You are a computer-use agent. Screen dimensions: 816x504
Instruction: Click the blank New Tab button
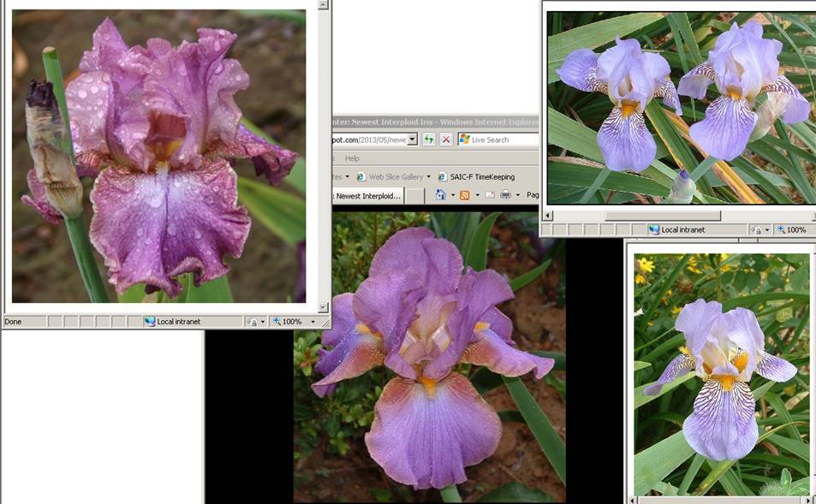(x=414, y=196)
